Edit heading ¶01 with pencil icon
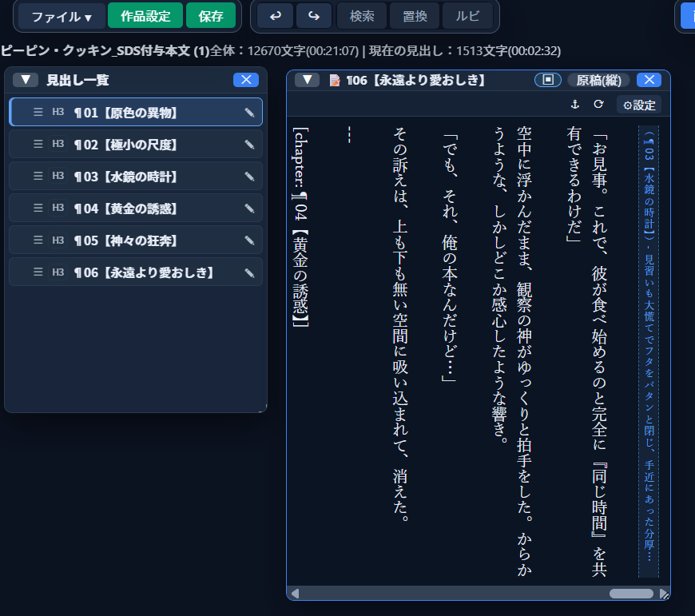Image resolution: width=695 pixels, height=616 pixels. click(x=249, y=113)
